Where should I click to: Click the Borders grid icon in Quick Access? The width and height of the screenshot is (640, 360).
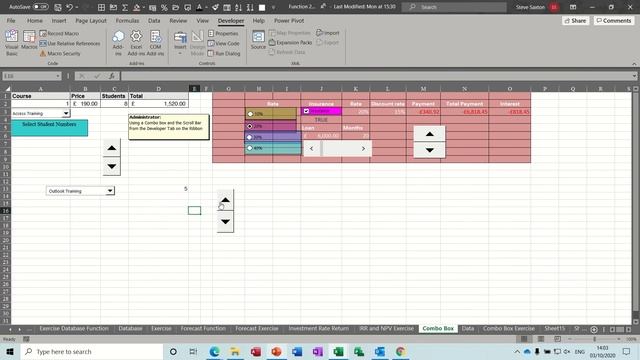pos(101,7)
